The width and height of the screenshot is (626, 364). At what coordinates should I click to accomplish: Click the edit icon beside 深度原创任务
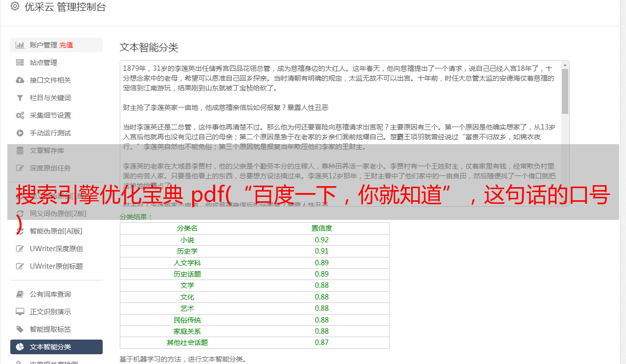pyautogui.click(x=20, y=168)
